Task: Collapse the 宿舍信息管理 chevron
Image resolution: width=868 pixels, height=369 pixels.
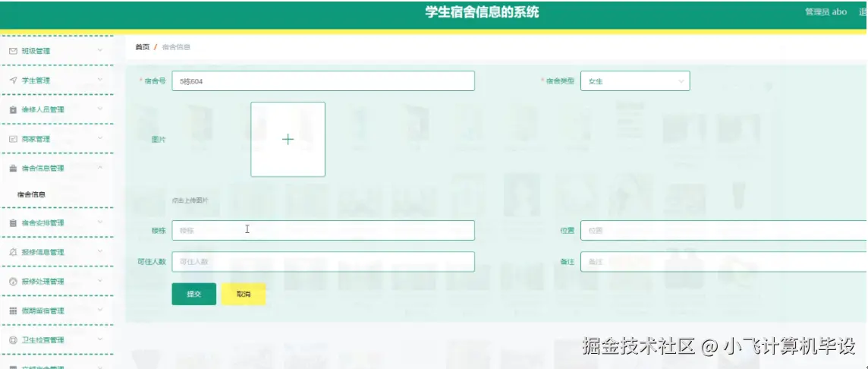Action: 100,168
